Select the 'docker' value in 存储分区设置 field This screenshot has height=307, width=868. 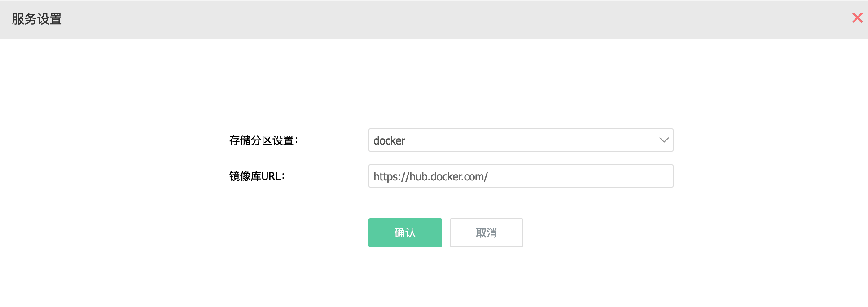(x=389, y=140)
